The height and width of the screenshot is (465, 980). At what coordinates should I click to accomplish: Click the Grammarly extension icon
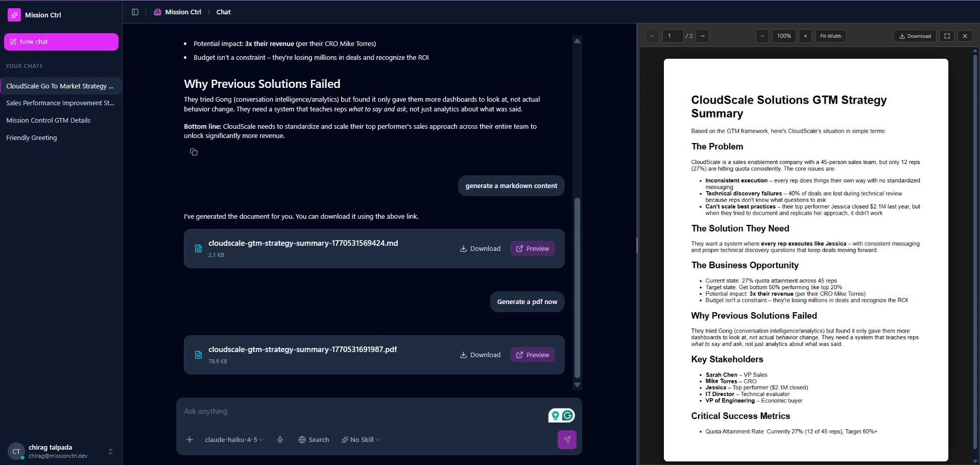tap(567, 415)
